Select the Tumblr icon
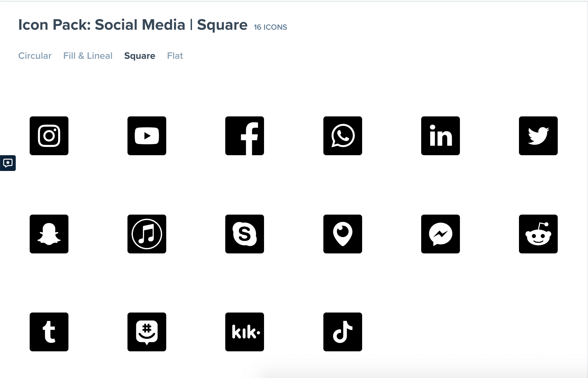588x378 pixels. 49,332
